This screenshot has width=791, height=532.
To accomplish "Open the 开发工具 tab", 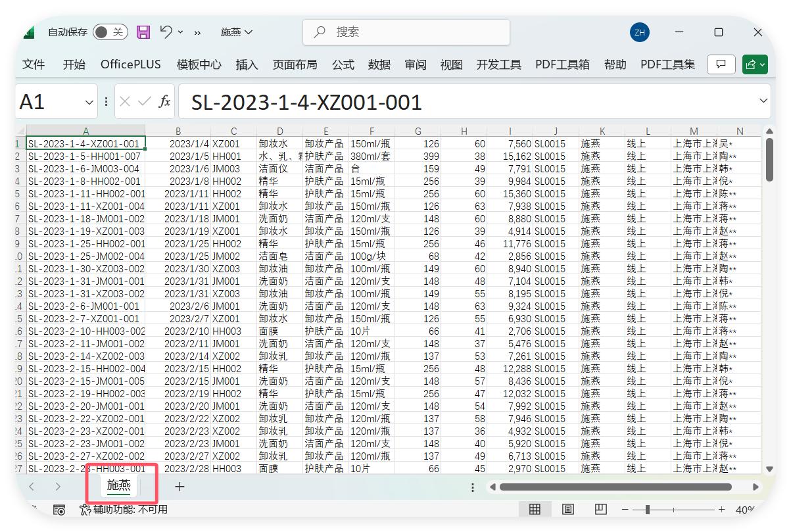I will coord(499,64).
